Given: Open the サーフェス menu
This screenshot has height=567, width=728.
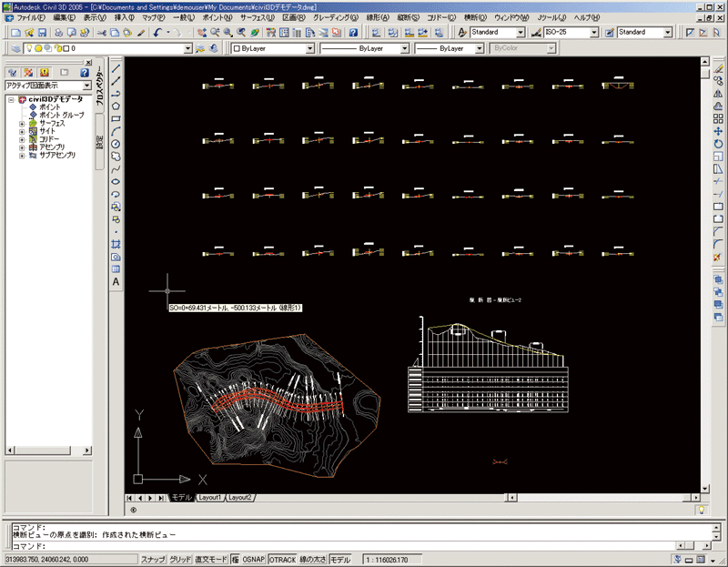Looking at the screenshot, I should [x=257, y=18].
